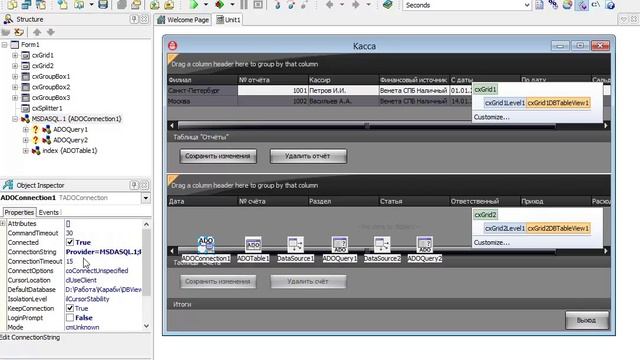The width and height of the screenshot is (640, 360).
Task: Open the green help book icon
Action: [388, 5]
